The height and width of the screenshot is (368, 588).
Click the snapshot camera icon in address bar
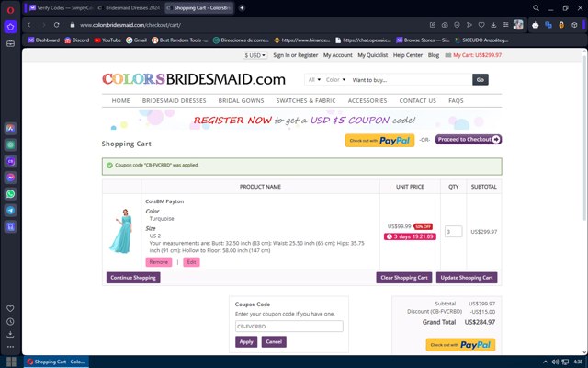point(445,25)
